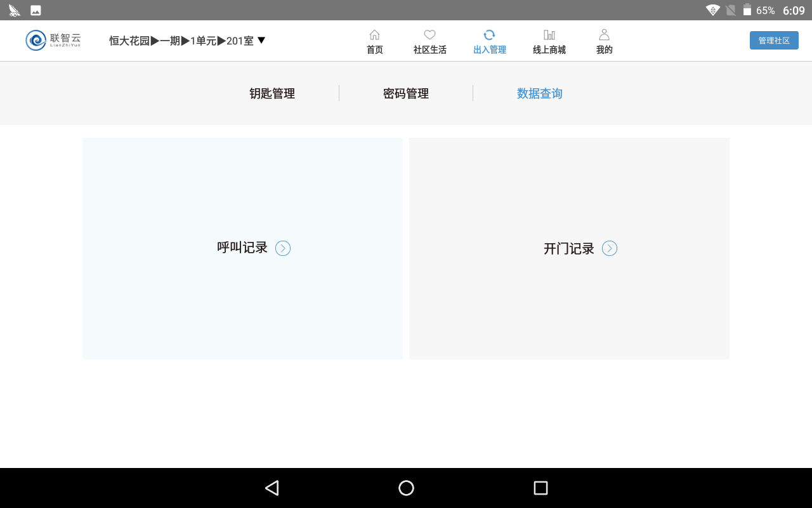Image resolution: width=812 pixels, height=508 pixels.
Task: Tap the Wi-Fi status icon
Action: click(713, 10)
